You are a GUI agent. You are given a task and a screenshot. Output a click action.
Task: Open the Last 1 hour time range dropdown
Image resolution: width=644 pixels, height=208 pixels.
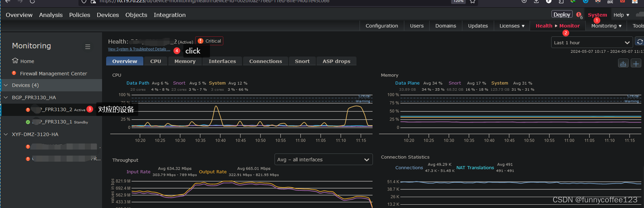(592, 42)
